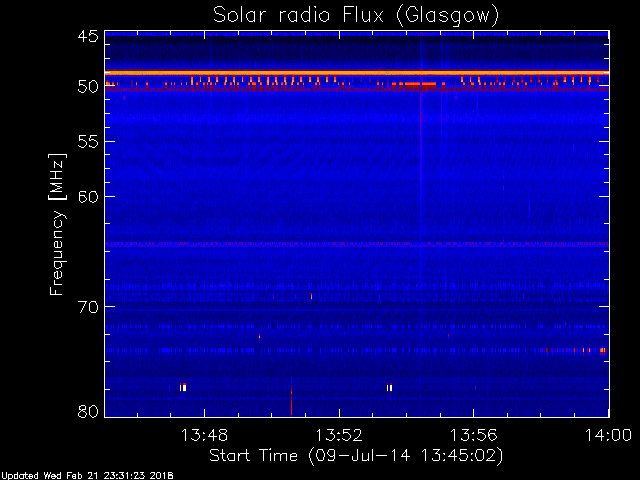640x480 pixels.
Task: Click the 45 frequency tick label
Action: click(88, 37)
